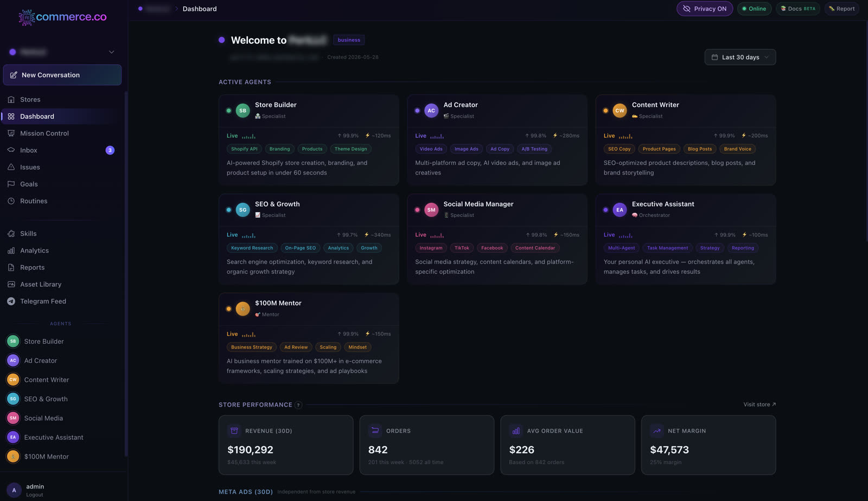Click the Content Calendar tag
The width and height of the screenshot is (868, 501).
pos(535,248)
